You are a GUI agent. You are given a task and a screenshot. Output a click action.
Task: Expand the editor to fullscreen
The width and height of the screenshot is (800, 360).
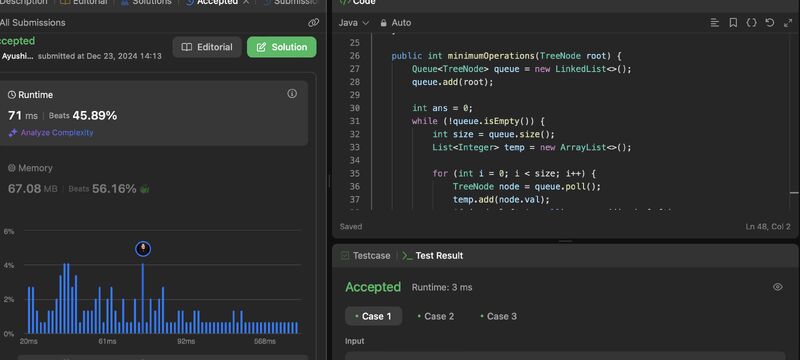(788, 23)
